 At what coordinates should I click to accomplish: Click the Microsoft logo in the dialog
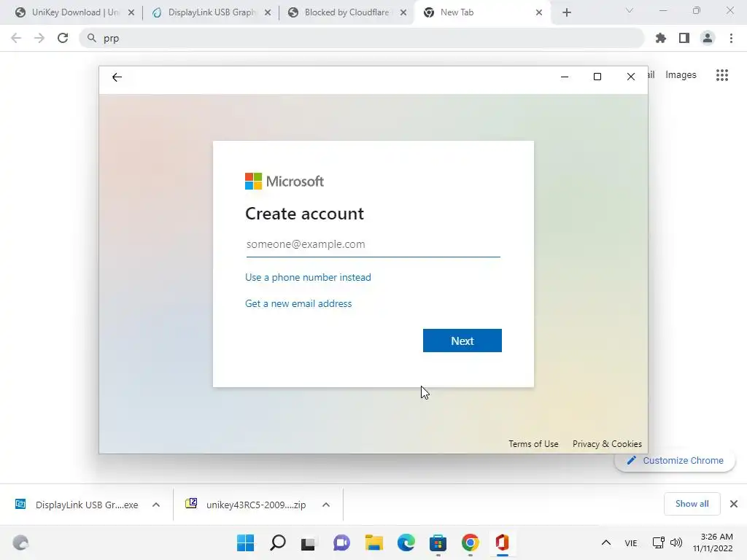click(285, 182)
